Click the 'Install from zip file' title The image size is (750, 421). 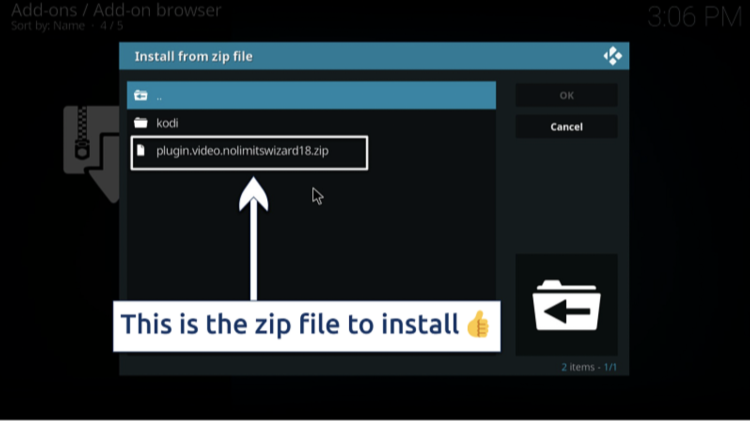click(193, 56)
